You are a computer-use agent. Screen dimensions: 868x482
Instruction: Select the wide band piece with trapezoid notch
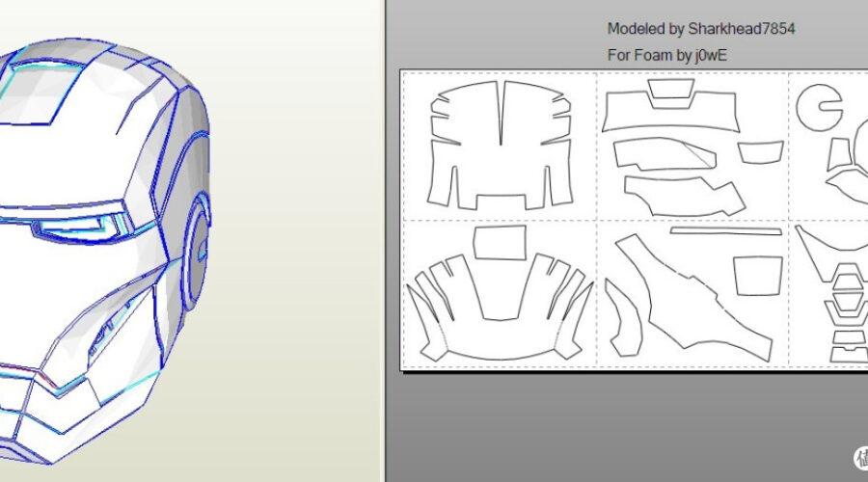tap(670, 111)
